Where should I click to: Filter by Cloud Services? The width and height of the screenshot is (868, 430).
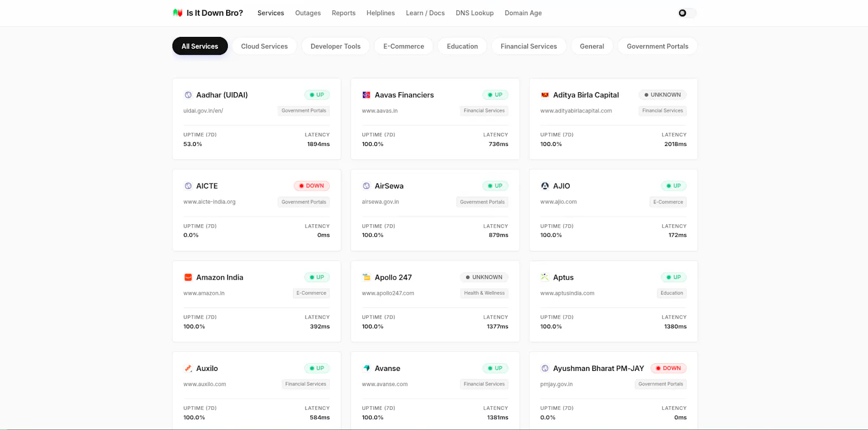[264, 46]
